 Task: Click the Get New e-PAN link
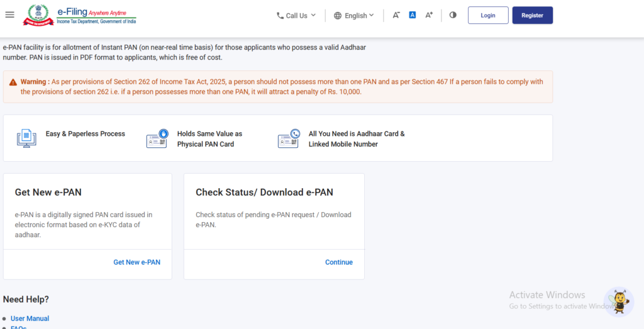tap(136, 262)
